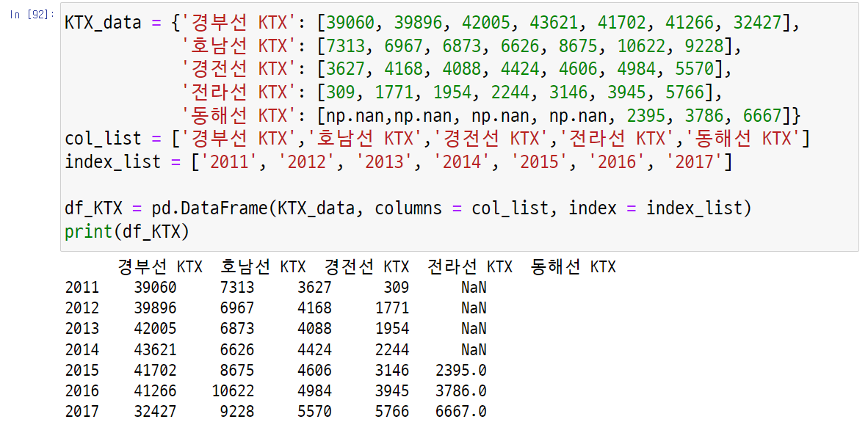Click the print keyword in code
The height and width of the screenshot is (433, 868).
[89, 232]
